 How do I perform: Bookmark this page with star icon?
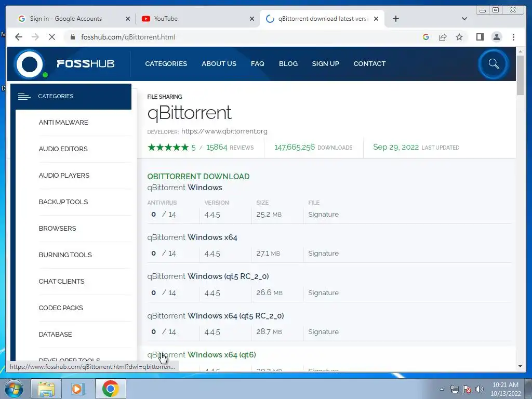(459, 37)
